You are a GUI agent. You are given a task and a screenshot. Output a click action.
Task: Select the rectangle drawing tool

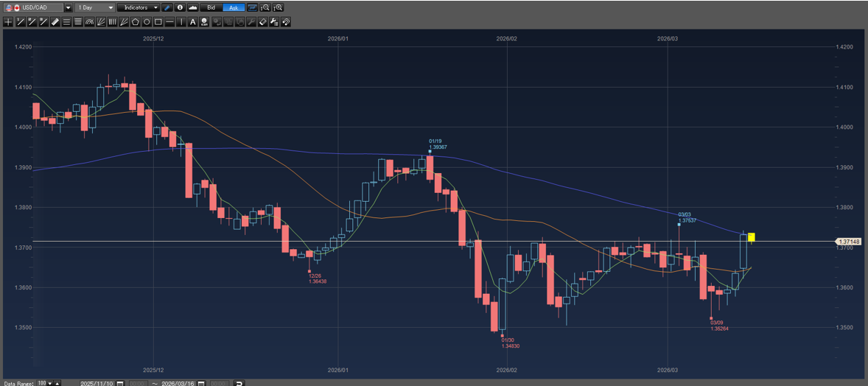click(158, 22)
